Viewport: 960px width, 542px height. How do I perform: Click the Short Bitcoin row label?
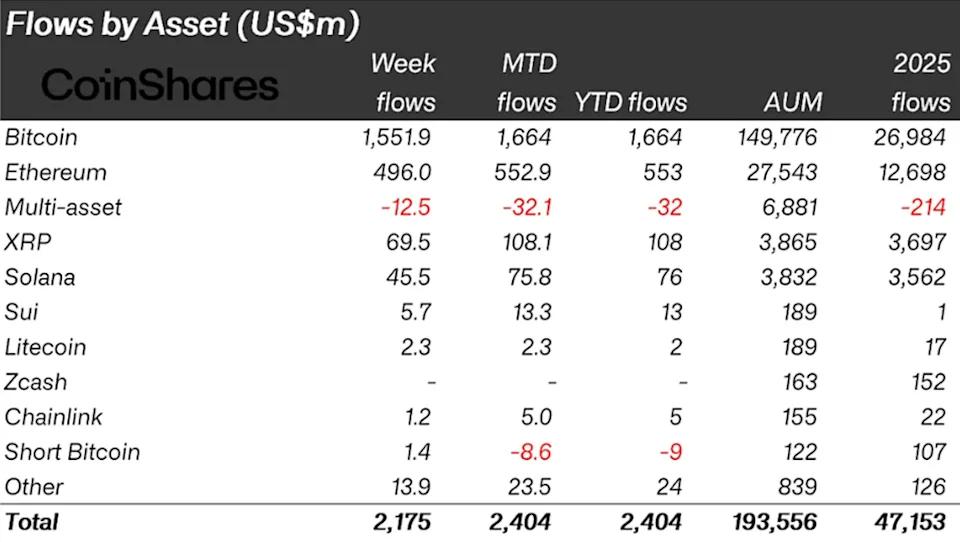(72, 452)
